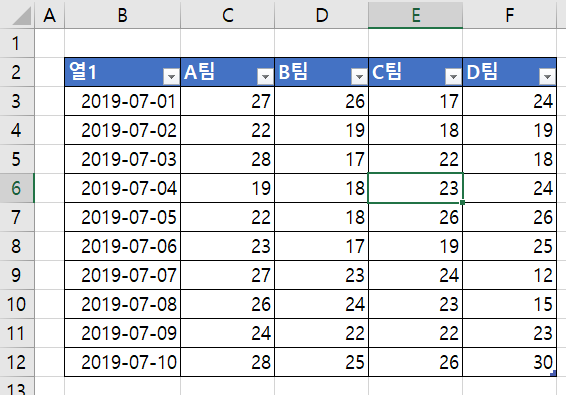Select row 6 header

(17, 188)
